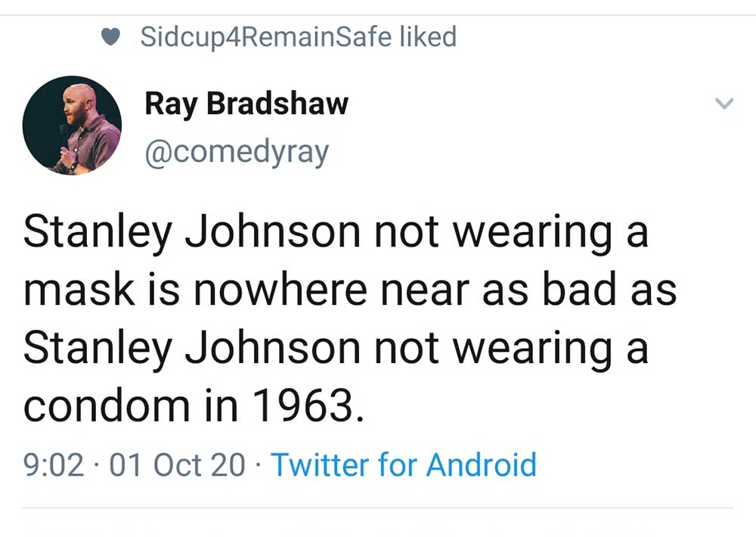The height and width of the screenshot is (537, 756).
Task: Click the 01 Oct 20 date
Action: point(178,464)
